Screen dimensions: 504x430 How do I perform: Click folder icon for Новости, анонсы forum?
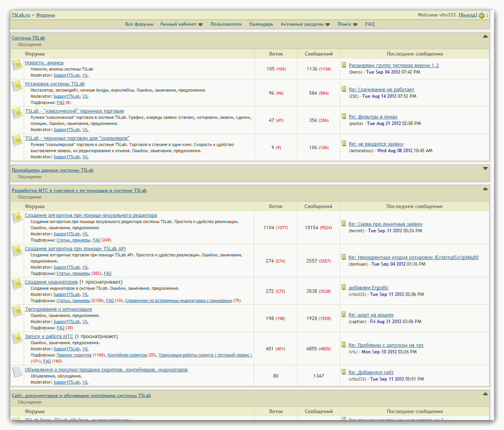[x=17, y=65]
